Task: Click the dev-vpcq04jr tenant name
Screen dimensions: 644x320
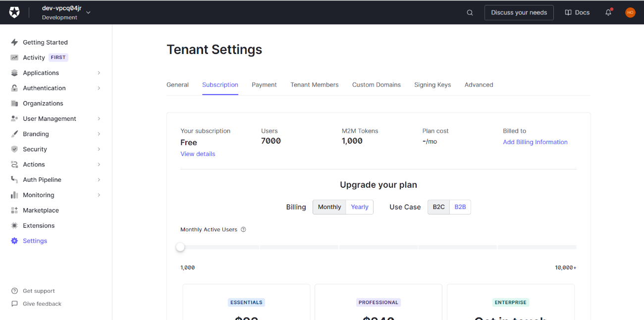Action: pyautogui.click(x=61, y=8)
